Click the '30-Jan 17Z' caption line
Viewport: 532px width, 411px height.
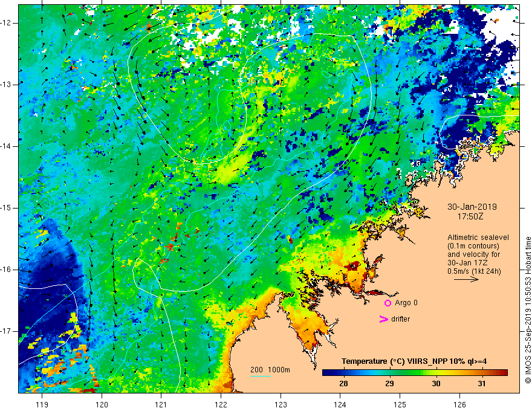point(464,262)
